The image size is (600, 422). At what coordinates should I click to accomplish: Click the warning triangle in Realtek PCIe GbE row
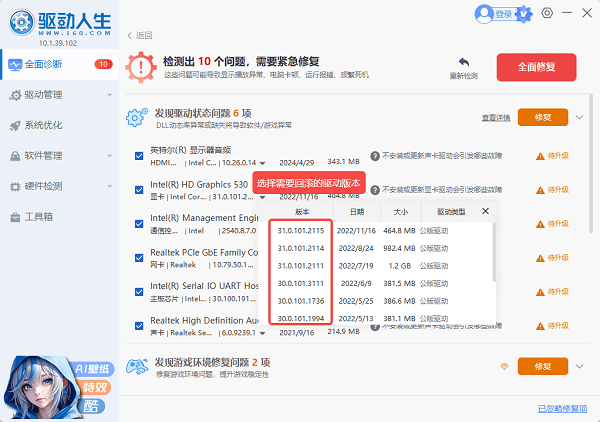(x=540, y=258)
